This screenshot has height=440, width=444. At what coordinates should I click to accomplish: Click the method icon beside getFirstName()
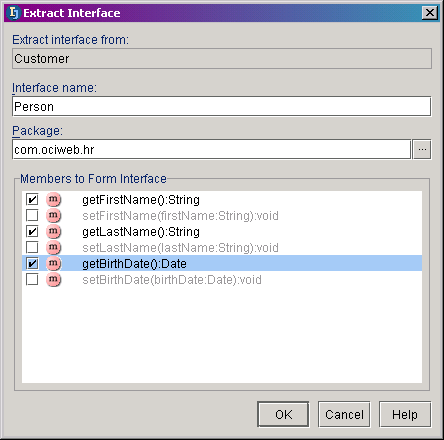(53, 199)
